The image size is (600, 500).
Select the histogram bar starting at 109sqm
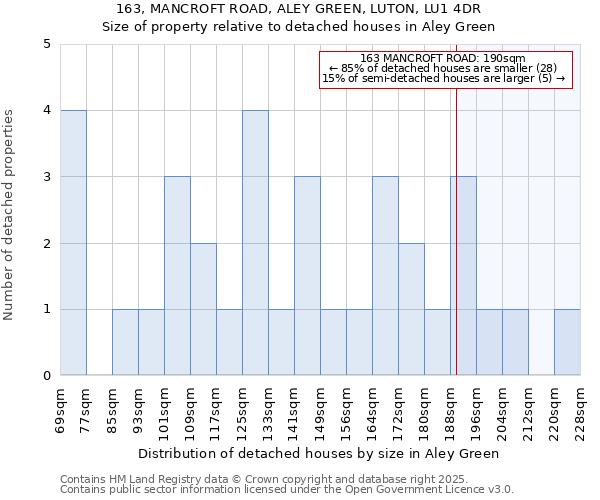[x=204, y=309]
